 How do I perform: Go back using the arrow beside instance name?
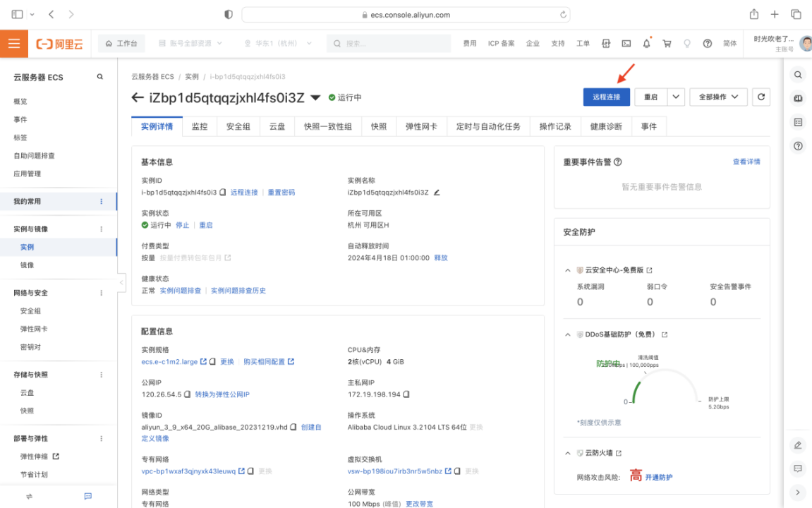click(138, 97)
